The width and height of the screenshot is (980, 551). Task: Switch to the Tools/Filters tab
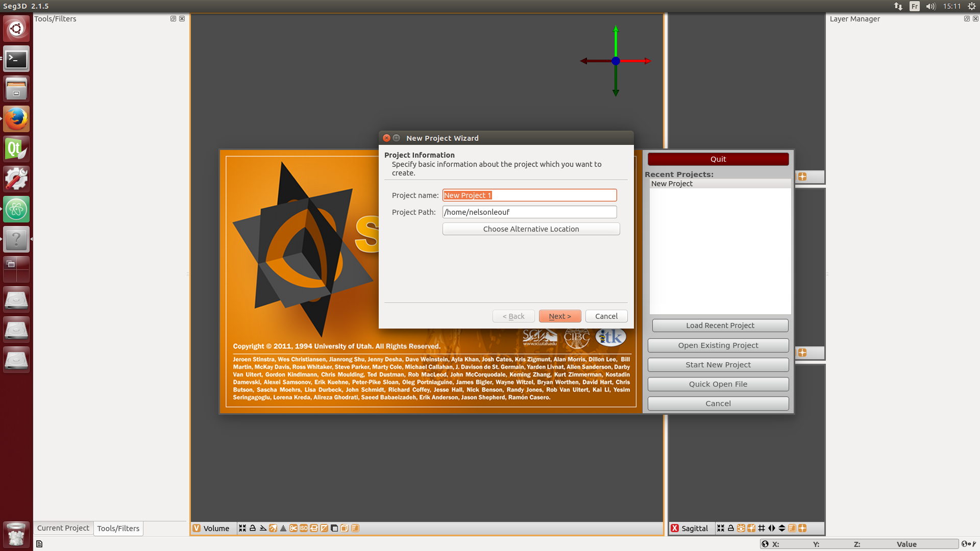[118, 529]
